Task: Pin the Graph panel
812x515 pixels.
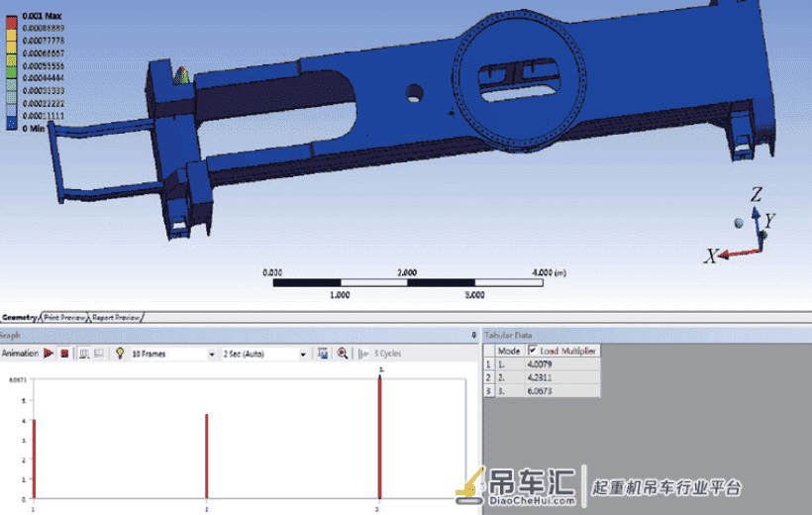Action: point(474,335)
